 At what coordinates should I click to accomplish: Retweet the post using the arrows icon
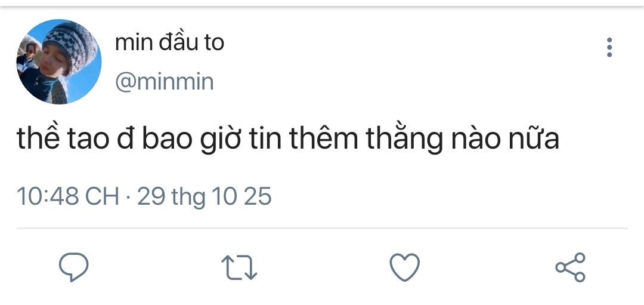239,267
